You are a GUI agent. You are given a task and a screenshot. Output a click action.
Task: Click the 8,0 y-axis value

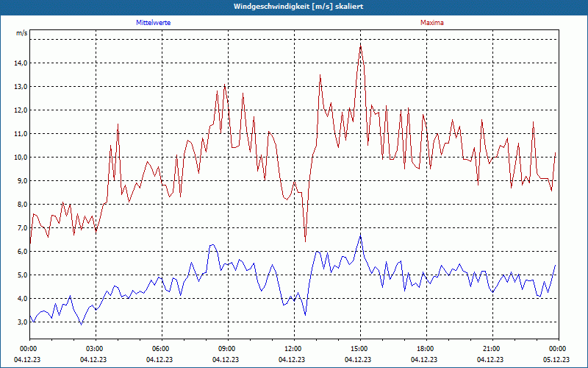point(23,205)
